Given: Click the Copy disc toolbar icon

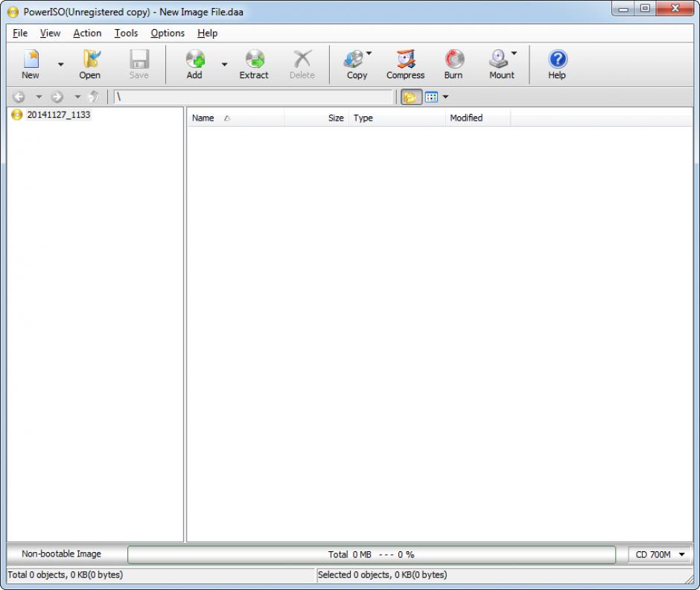Looking at the screenshot, I should 354,64.
